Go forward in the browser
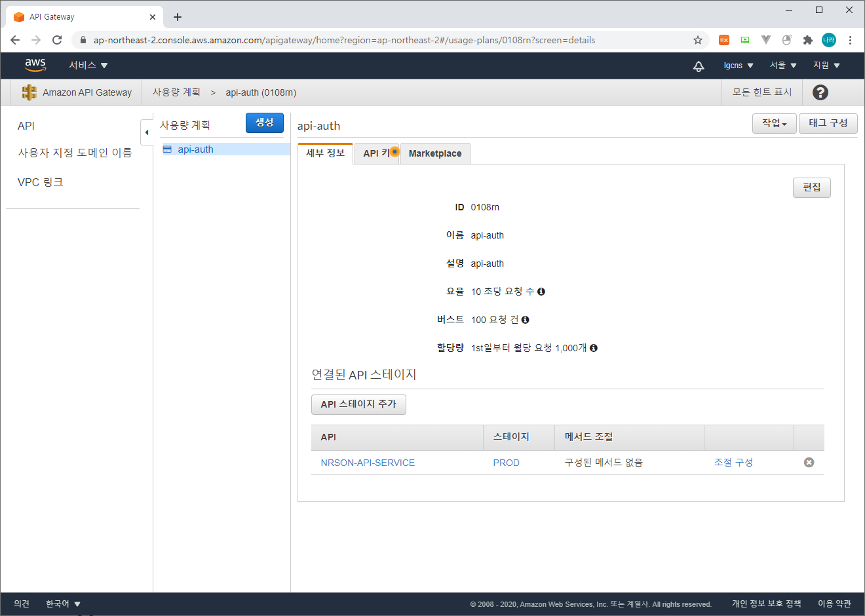Image resolution: width=865 pixels, height=616 pixels. pyautogui.click(x=36, y=40)
